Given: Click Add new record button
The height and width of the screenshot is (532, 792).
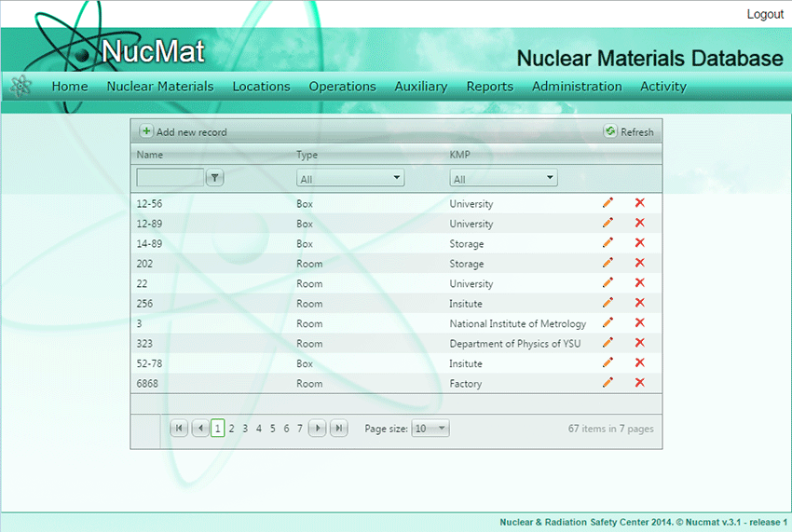Looking at the screenshot, I should (184, 132).
